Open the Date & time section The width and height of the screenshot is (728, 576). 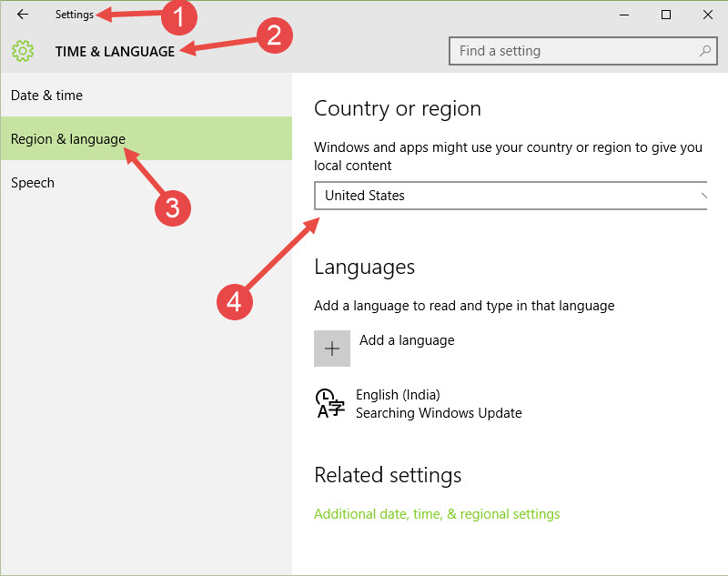point(147,96)
